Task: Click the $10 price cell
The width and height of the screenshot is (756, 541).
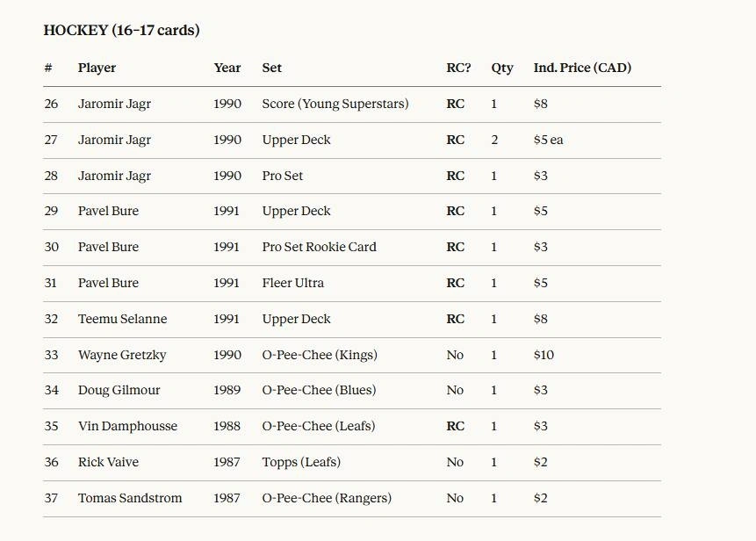Action: click(x=544, y=355)
